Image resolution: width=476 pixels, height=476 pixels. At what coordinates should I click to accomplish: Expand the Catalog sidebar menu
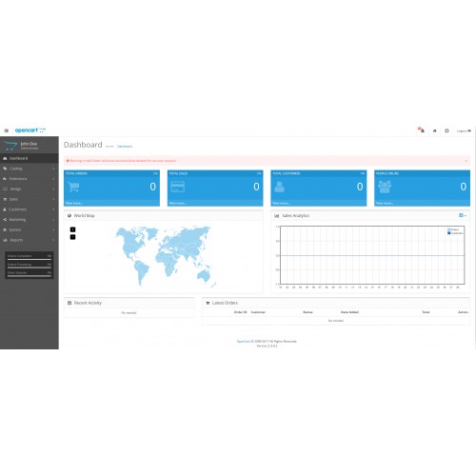click(30, 169)
